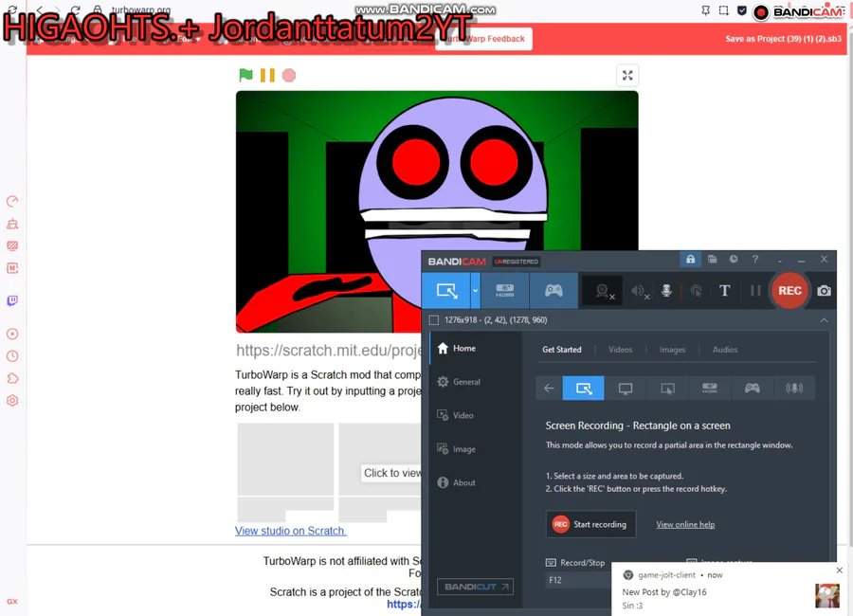The width and height of the screenshot is (853, 616).
Task: Select Bandicam screen recording rectangle mode button
Action: click(446, 291)
